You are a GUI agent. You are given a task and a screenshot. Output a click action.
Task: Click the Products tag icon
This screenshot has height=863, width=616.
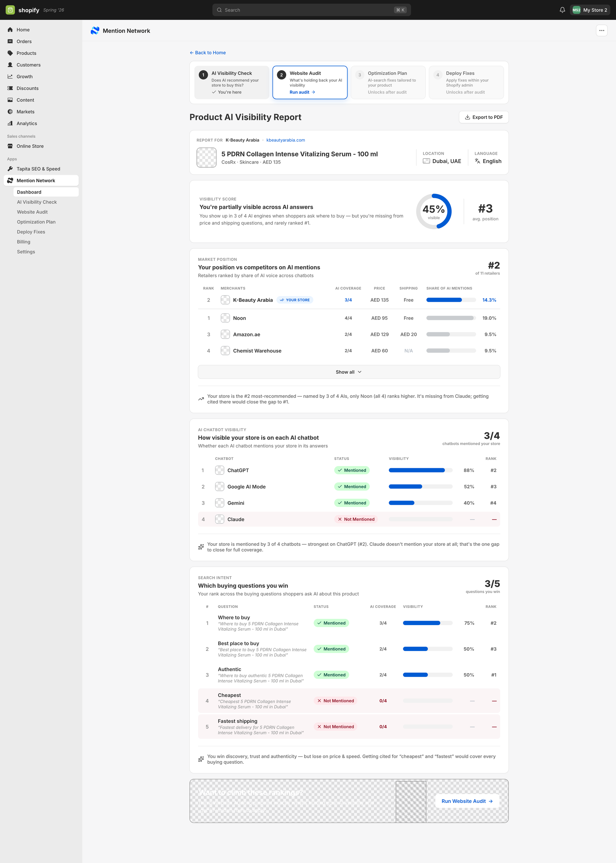point(10,53)
